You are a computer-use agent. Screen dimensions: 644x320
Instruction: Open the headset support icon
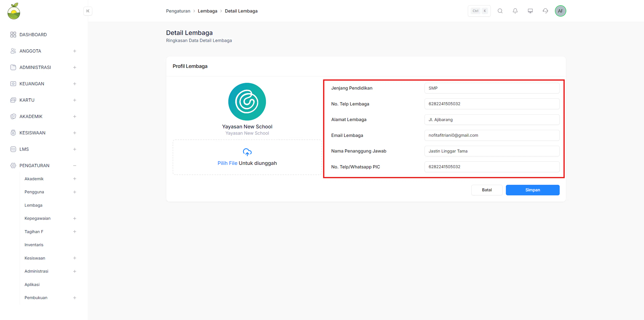tap(545, 11)
